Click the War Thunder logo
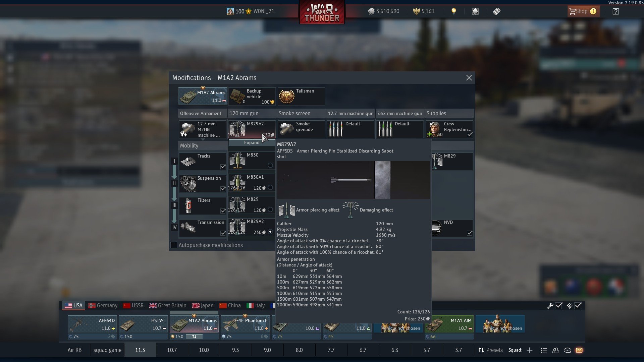 [x=322, y=13]
